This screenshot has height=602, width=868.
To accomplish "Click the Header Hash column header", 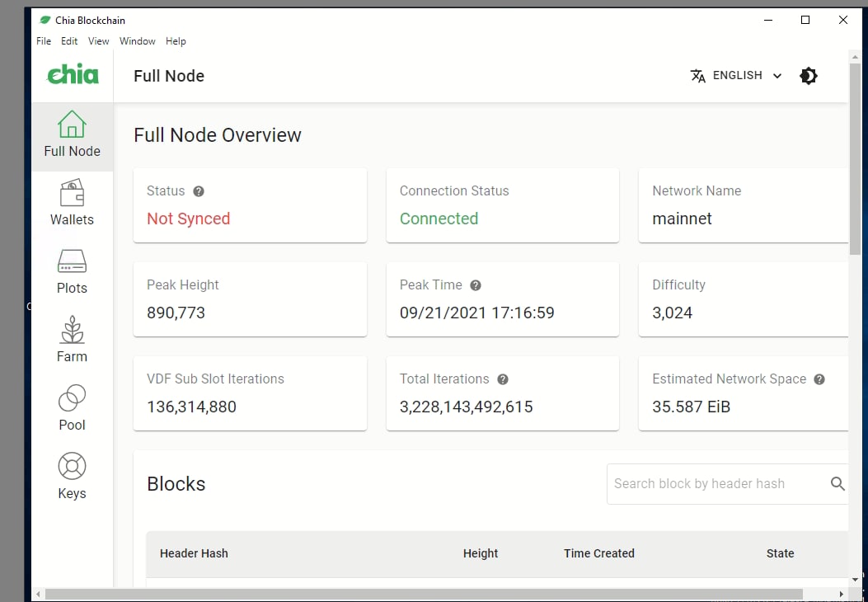I will pyautogui.click(x=194, y=553).
